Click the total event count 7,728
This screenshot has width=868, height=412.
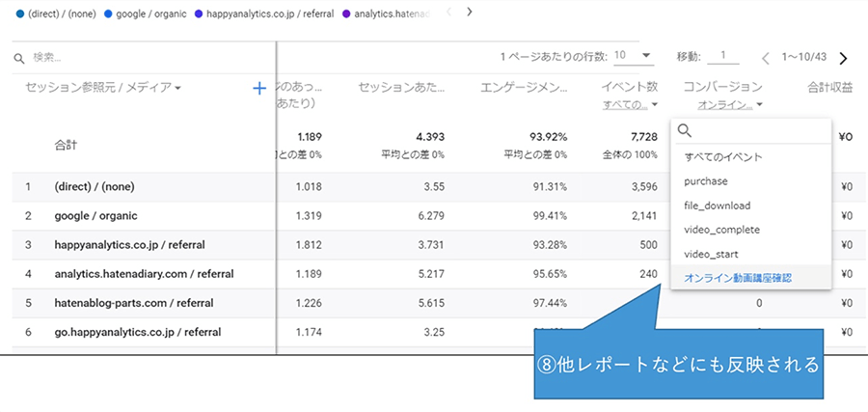pyautogui.click(x=645, y=137)
